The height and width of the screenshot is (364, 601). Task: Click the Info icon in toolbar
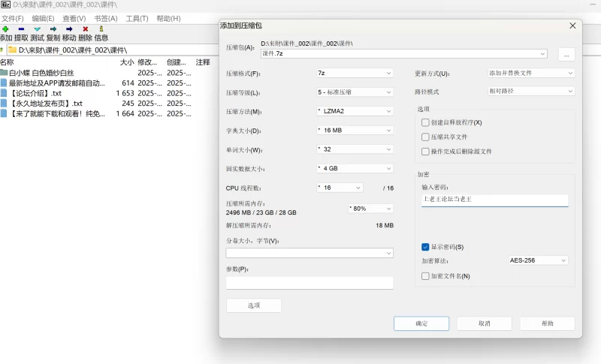[x=101, y=29]
